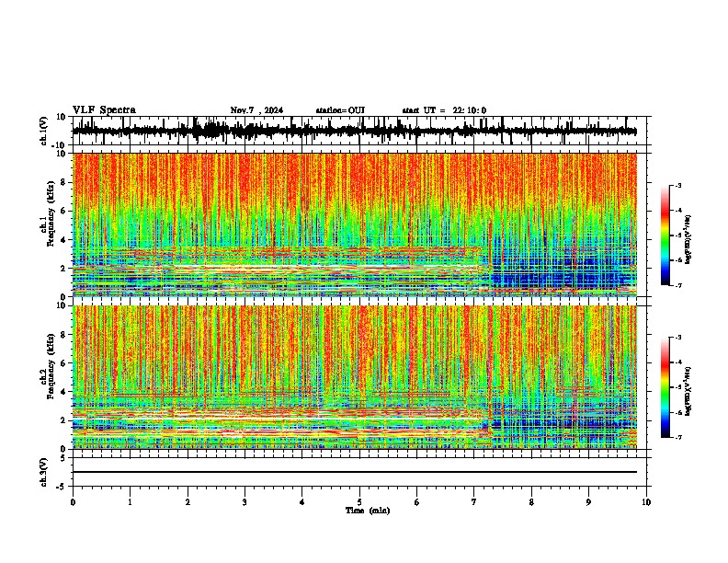Click the 'Time (min)' axis label
This screenshot has height=563, width=728.
[x=368, y=511]
